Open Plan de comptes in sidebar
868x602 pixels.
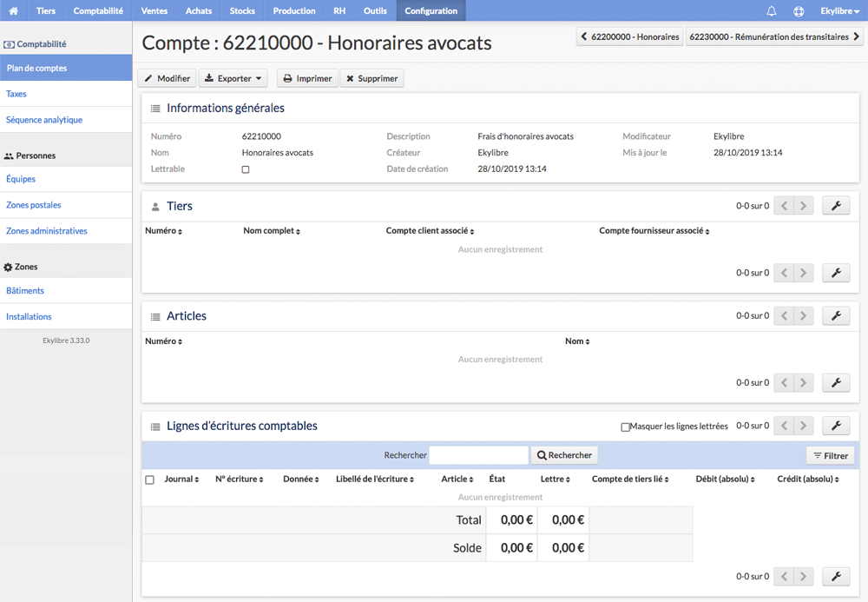click(x=66, y=68)
